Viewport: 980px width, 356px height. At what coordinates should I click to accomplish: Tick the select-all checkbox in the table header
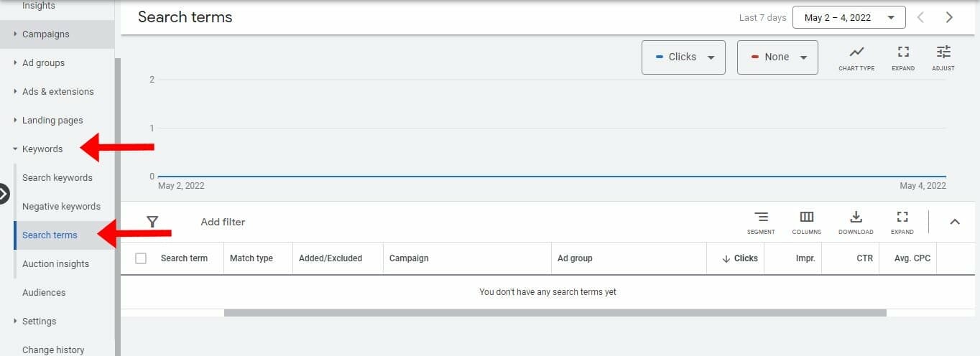click(x=141, y=258)
